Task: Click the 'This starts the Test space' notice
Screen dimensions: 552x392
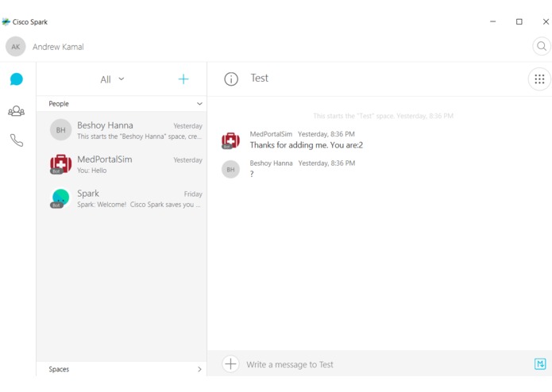Action: 383,116
